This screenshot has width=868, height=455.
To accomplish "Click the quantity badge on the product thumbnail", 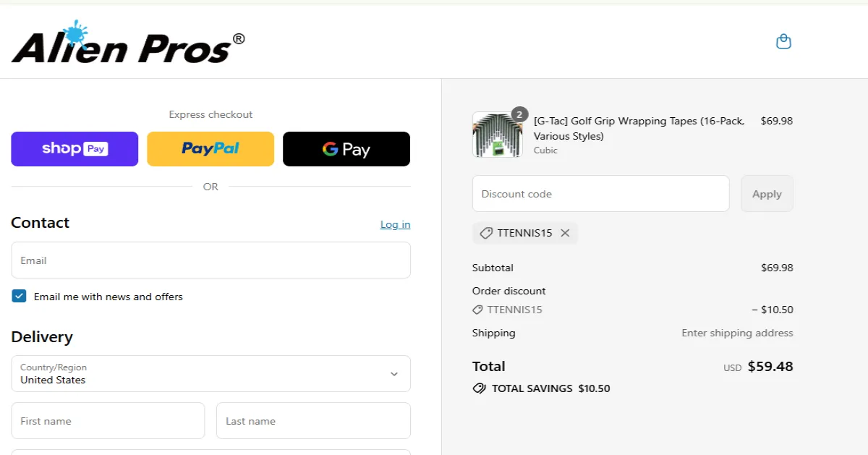I will 519,114.
